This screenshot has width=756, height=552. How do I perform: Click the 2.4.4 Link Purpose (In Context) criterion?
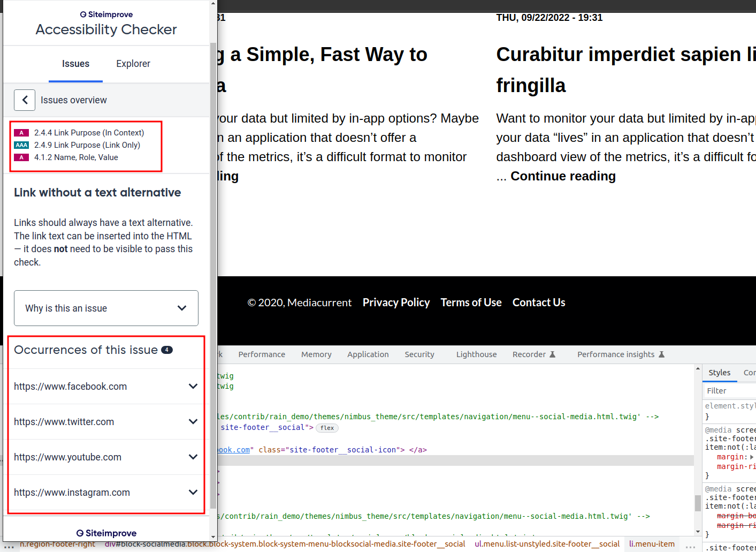pos(89,133)
